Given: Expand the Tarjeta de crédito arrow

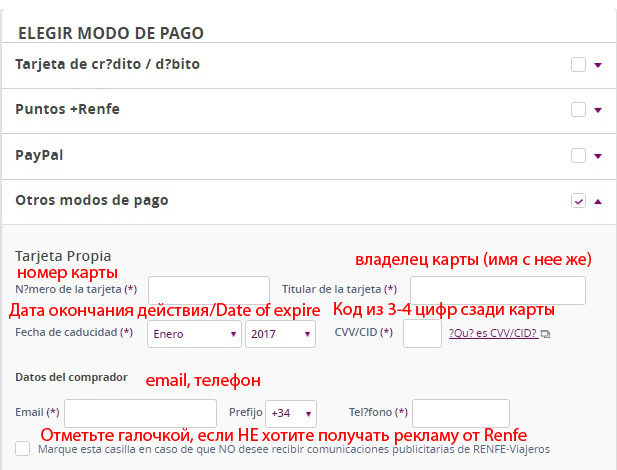Looking at the screenshot, I should click(598, 65).
